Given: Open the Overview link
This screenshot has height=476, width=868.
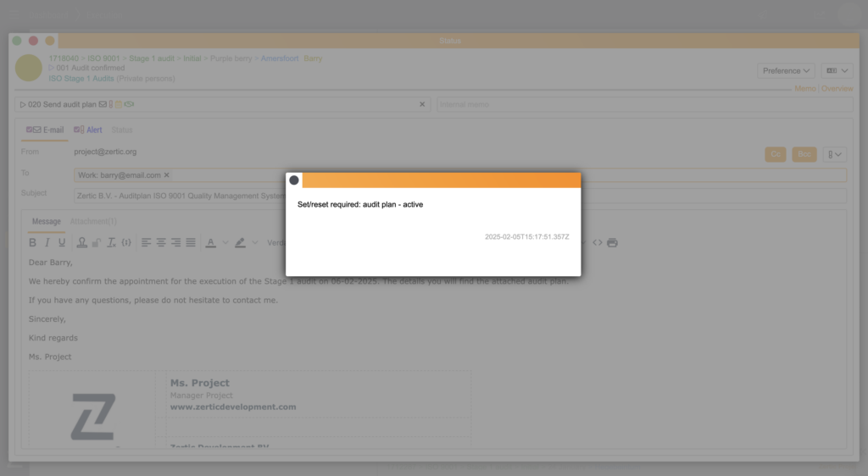Looking at the screenshot, I should 837,89.
